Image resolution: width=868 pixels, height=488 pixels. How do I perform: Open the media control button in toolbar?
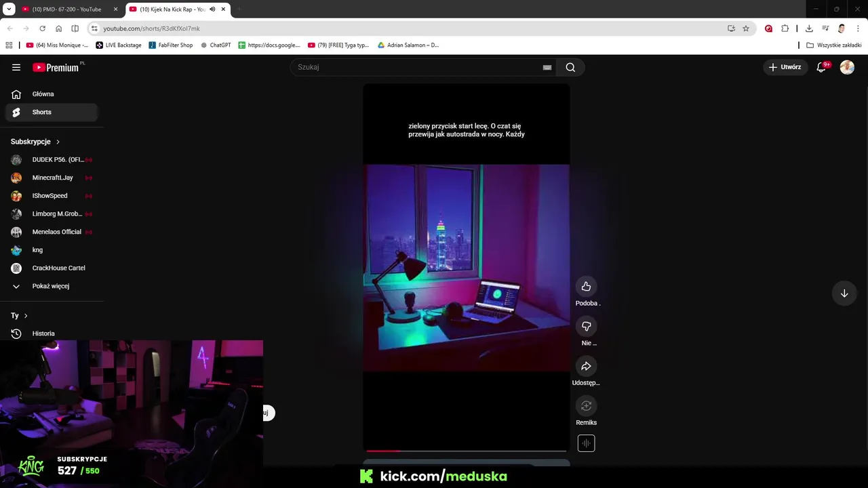coord(825,28)
